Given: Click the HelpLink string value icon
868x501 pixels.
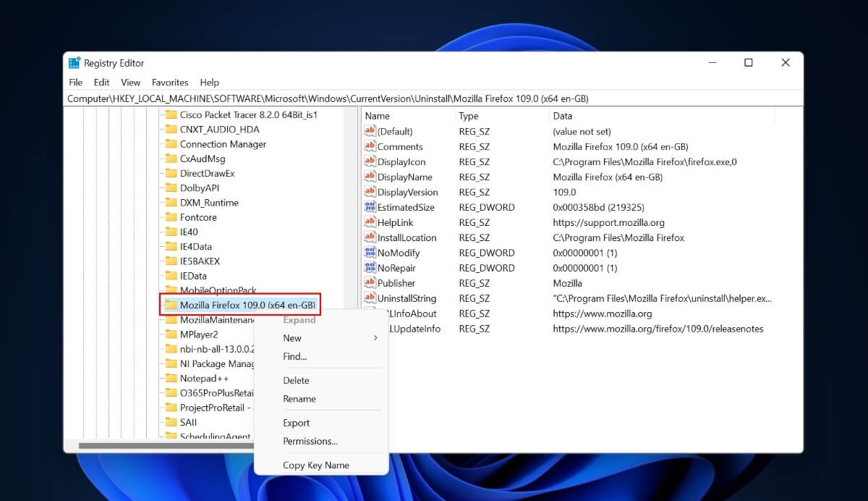Looking at the screenshot, I should [369, 222].
